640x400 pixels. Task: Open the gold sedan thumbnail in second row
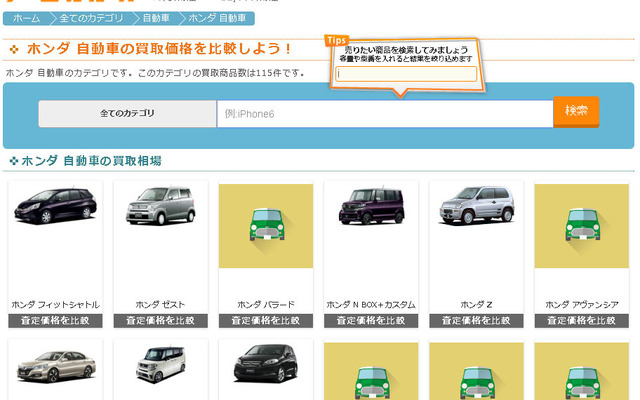click(x=56, y=366)
